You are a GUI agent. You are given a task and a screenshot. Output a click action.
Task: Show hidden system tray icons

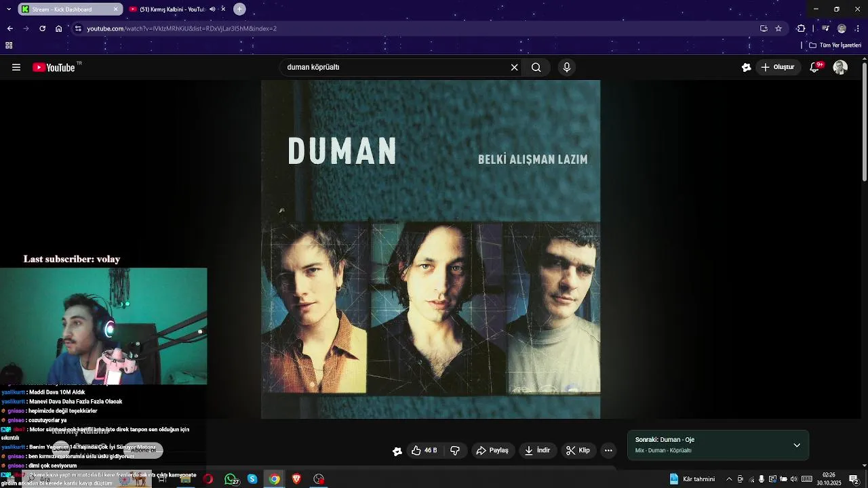pyautogui.click(x=729, y=479)
